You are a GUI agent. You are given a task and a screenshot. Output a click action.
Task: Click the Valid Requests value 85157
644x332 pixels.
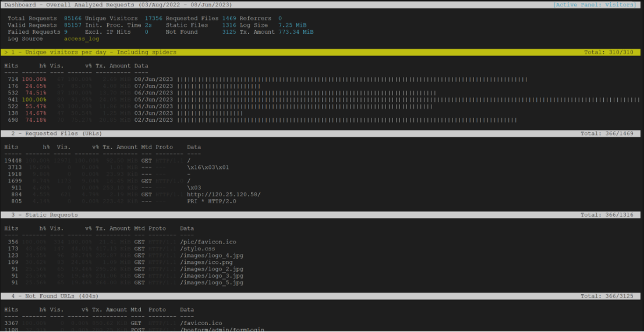click(73, 25)
